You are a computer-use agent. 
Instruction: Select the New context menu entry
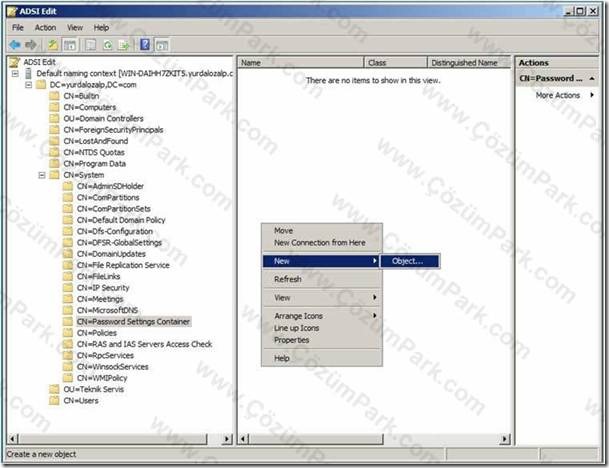321,261
